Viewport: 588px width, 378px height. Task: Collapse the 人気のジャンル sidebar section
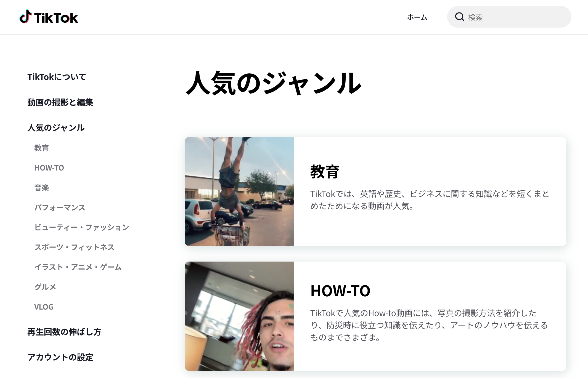(x=56, y=128)
